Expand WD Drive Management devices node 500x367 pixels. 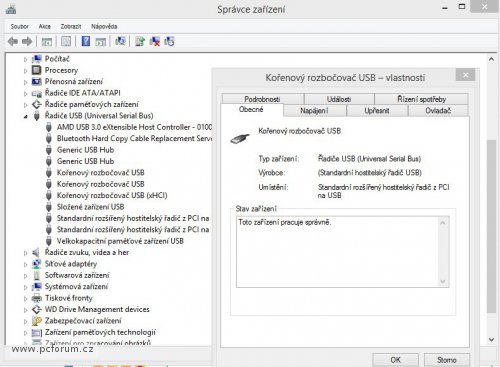25,310
